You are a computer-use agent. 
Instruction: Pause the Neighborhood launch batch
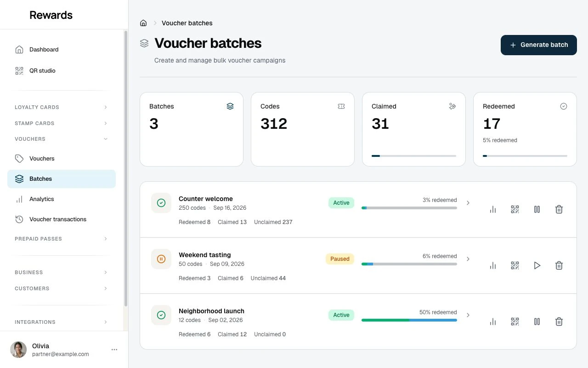tap(537, 322)
